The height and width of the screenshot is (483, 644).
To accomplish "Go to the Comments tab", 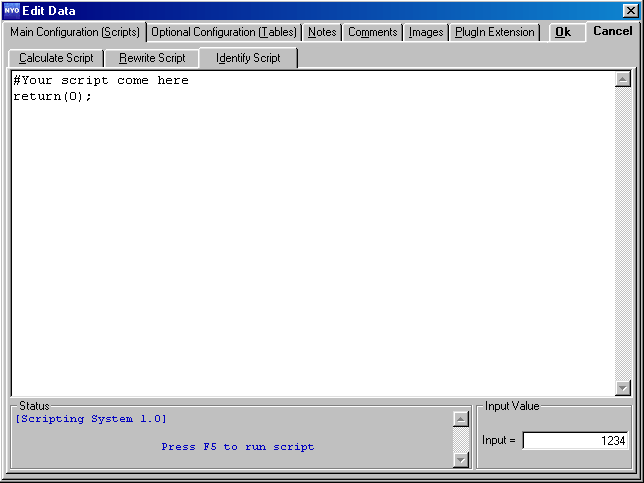I will coord(373,32).
